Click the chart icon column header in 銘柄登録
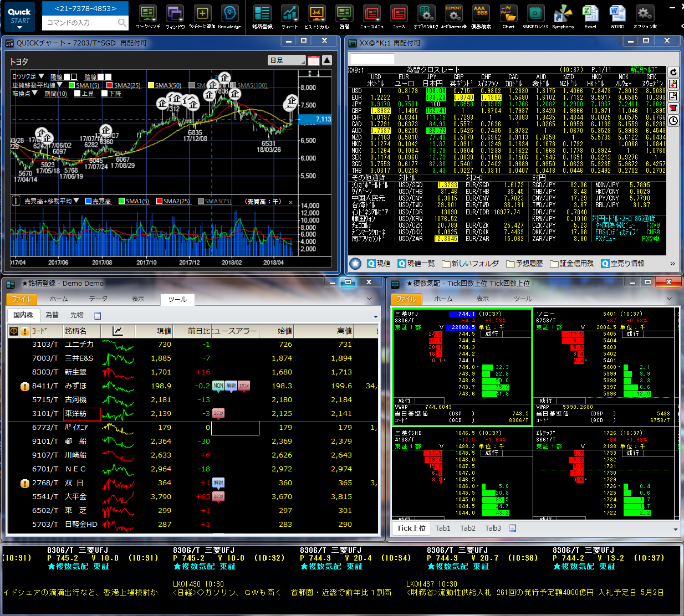This screenshot has height=616, width=684. (x=118, y=331)
